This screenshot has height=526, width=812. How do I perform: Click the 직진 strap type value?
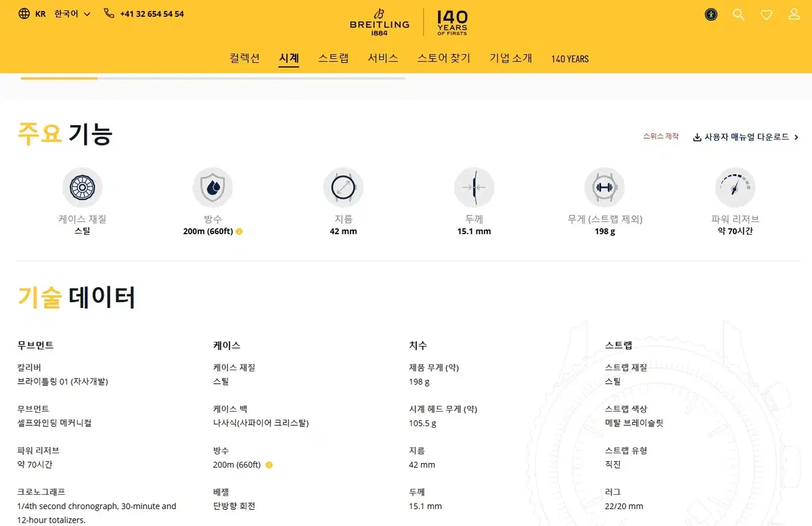pyautogui.click(x=612, y=465)
